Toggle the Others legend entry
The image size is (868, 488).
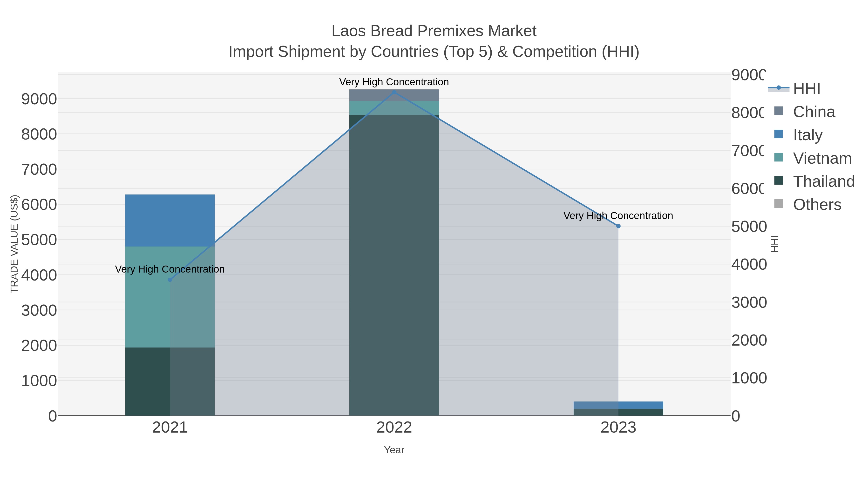808,204
